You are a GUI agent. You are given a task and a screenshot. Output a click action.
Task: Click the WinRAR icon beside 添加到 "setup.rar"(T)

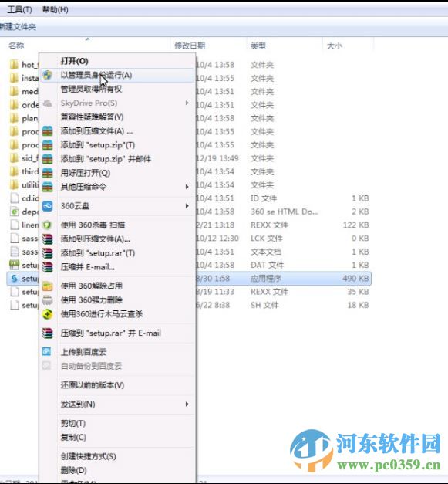click(x=47, y=253)
